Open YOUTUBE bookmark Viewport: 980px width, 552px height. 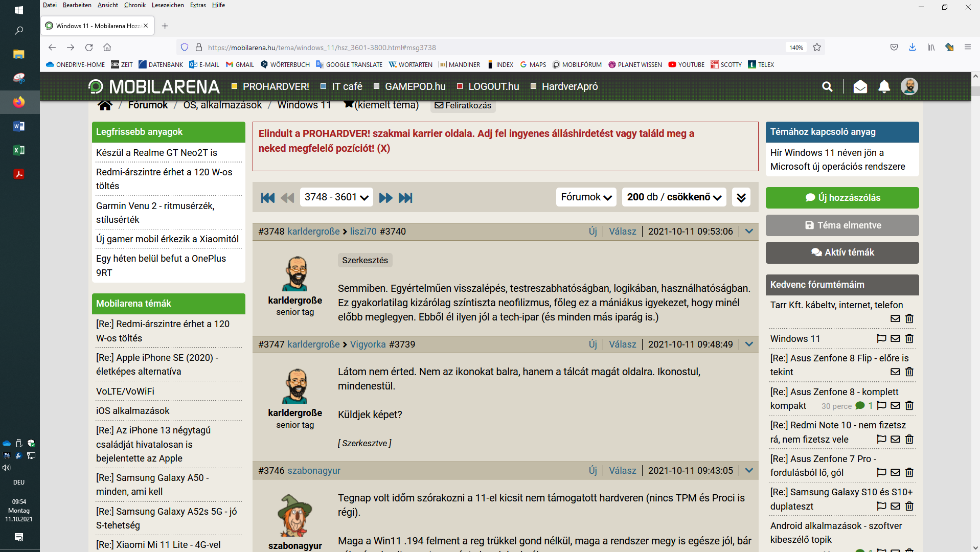[686, 64]
